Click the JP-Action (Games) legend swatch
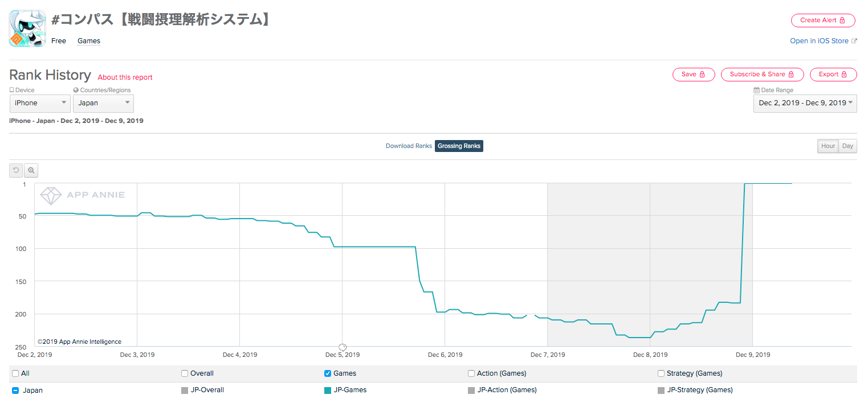Image resolution: width=868 pixels, height=411 pixels. 471,391
